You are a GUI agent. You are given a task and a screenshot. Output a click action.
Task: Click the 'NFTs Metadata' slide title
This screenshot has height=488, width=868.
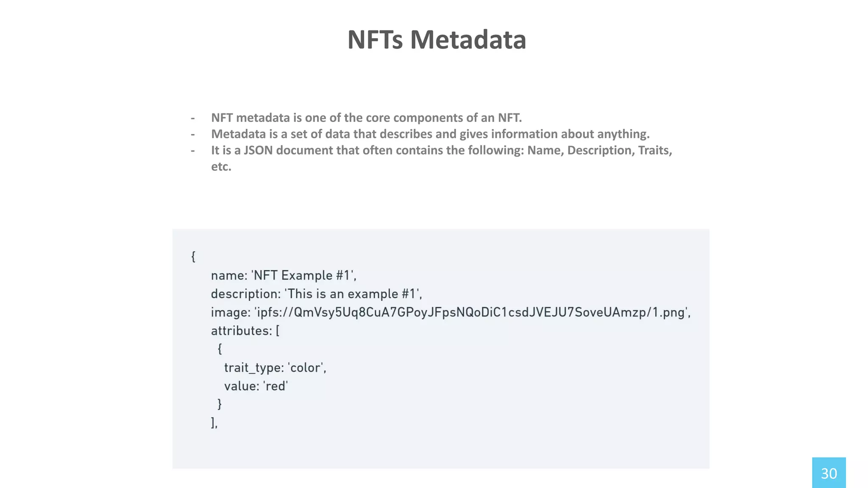437,39
